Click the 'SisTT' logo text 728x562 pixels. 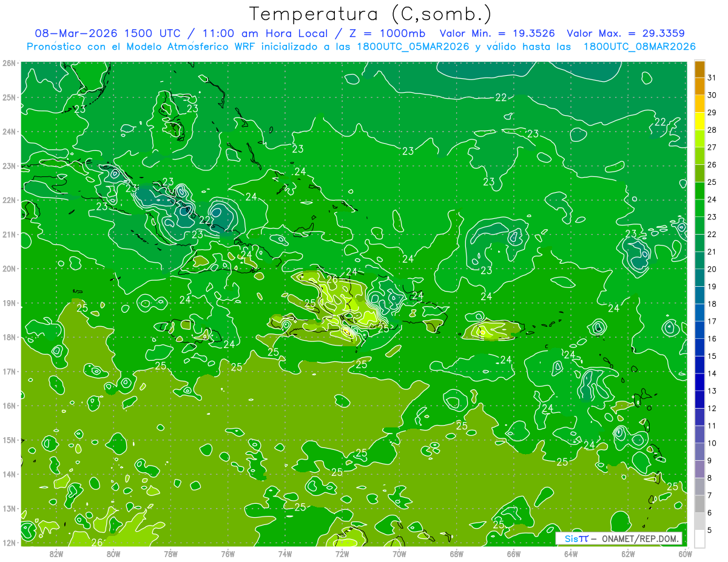(x=576, y=538)
